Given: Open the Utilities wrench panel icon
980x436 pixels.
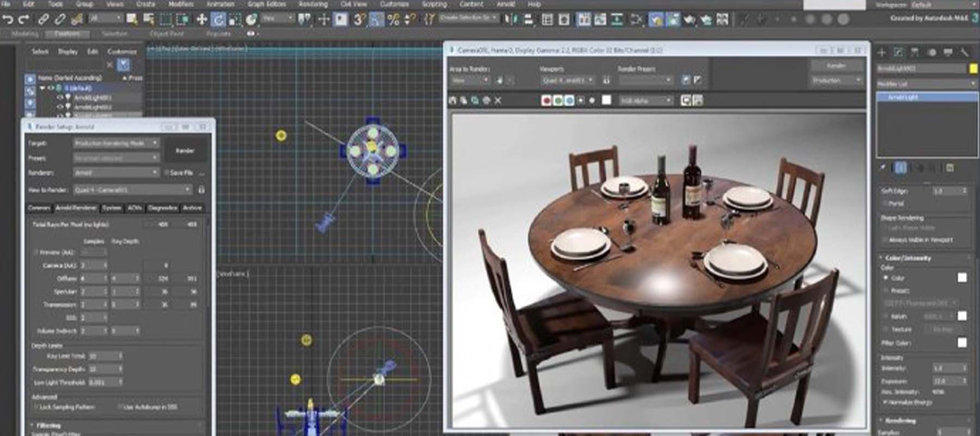Looking at the screenshot, I should pos(965,52).
